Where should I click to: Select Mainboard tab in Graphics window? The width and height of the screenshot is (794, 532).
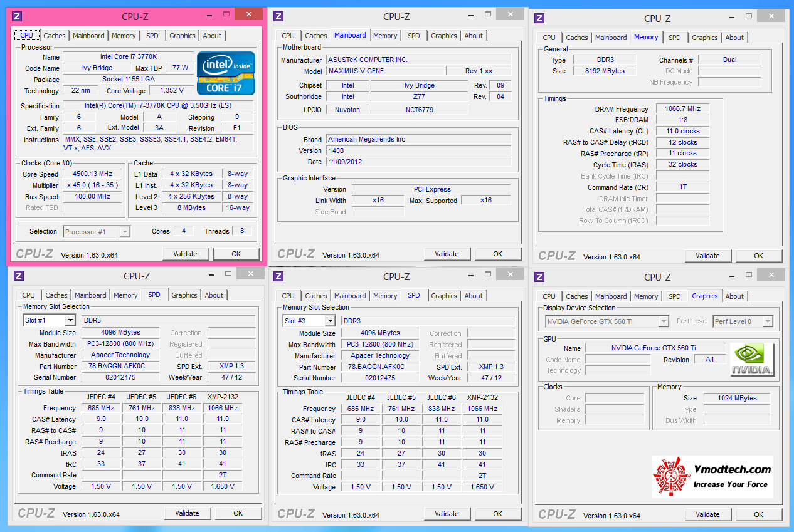(611, 296)
